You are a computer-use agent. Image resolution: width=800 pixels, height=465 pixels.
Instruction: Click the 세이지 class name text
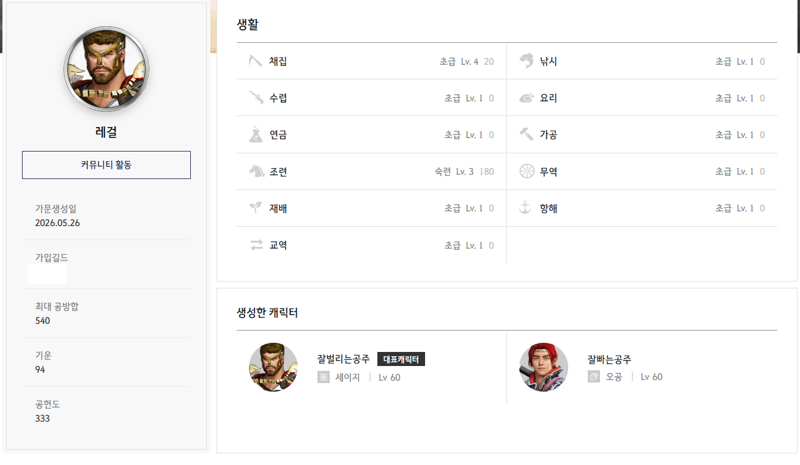[x=347, y=377]
